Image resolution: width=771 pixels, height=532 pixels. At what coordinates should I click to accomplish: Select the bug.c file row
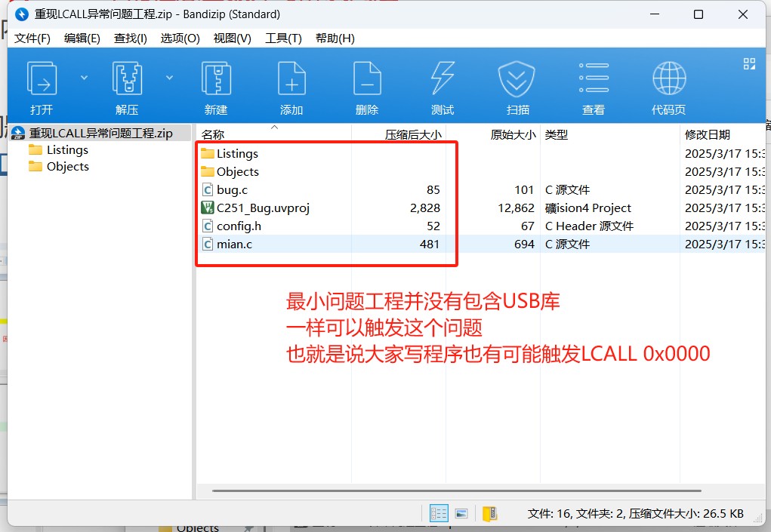click(482, 190)
